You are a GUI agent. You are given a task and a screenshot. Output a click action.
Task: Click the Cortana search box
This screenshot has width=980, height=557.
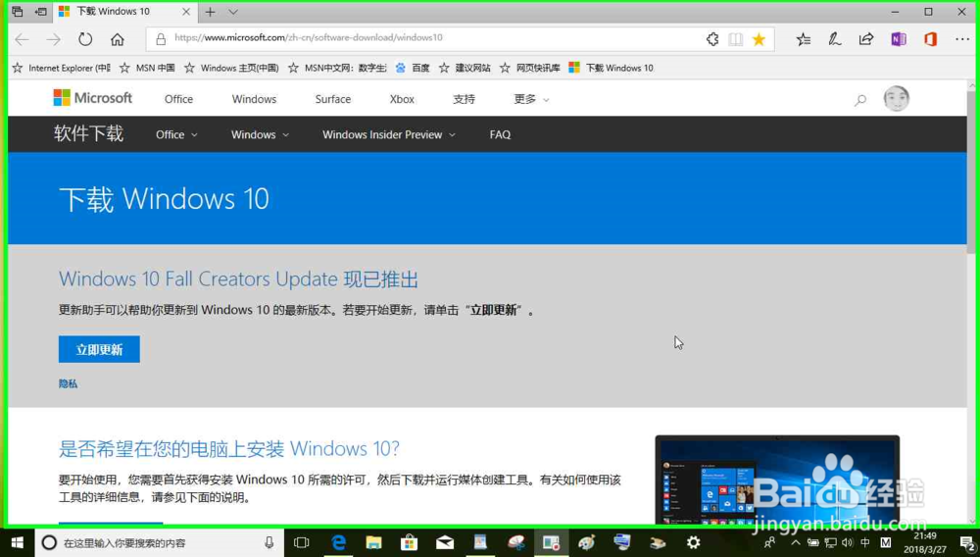159,542
